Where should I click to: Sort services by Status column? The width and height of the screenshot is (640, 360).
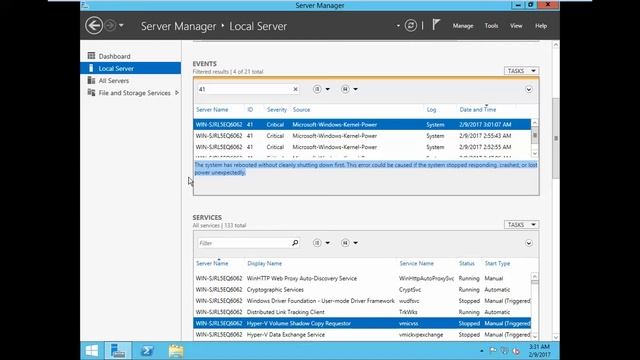(x=467, y=264)
